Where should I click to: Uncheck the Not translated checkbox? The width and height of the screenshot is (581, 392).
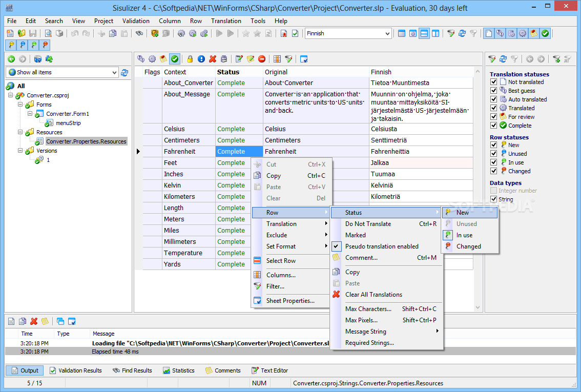point(493,82)
